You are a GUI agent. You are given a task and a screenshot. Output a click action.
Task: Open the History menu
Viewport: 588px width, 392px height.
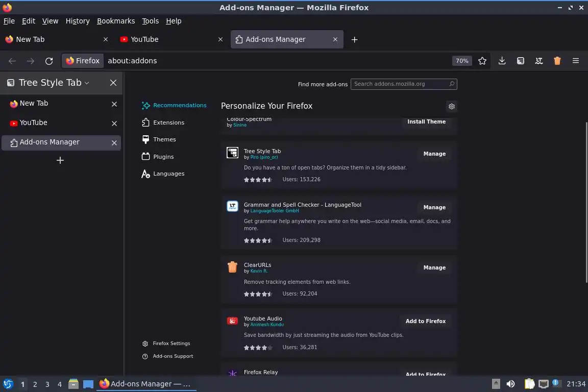point(78,21)
